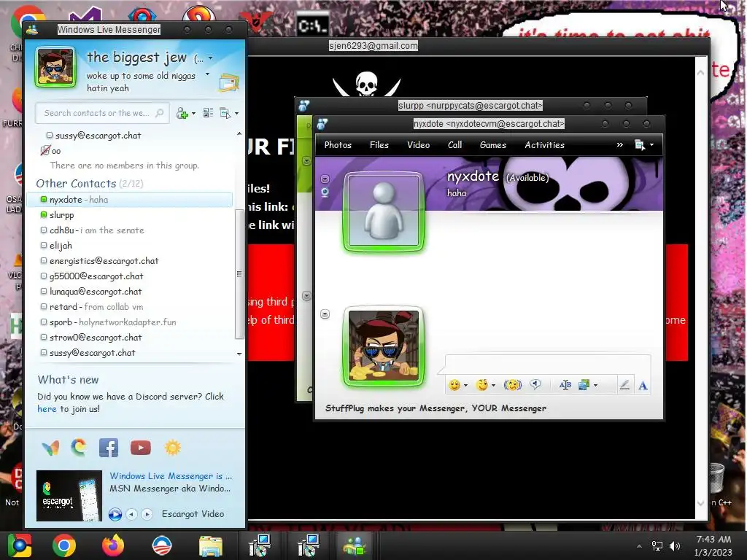Hide your own display picture using arrow
747x560 pixels.
325,314
